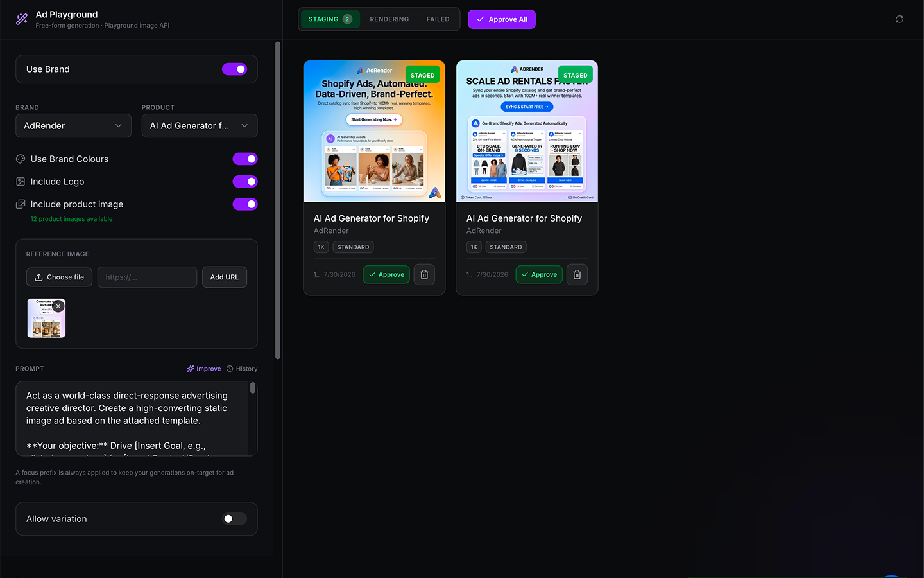Open the Scale Ad Rentals ad preview
This screenshot has height=578, width=924.
pos(527,131)
